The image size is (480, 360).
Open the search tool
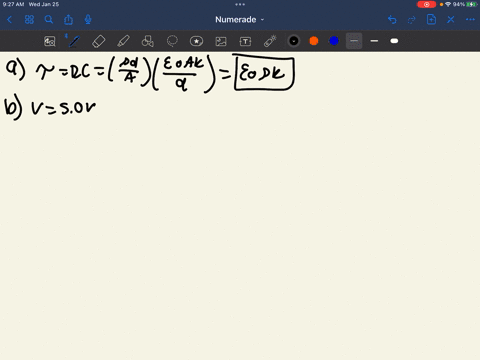(x=49, y=20)
